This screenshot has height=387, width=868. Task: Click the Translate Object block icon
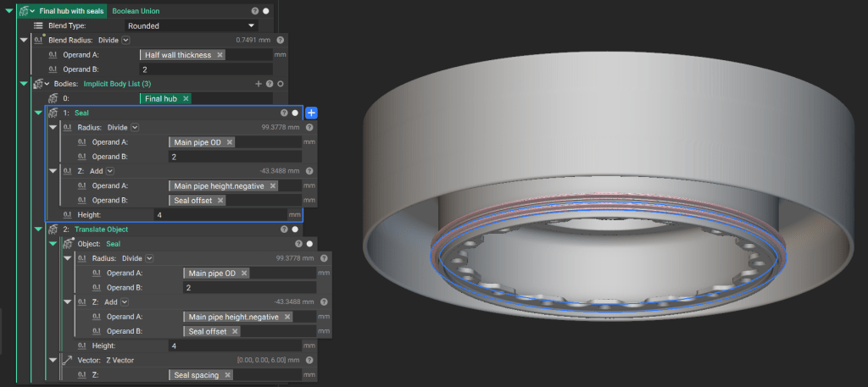pos(53,229)
